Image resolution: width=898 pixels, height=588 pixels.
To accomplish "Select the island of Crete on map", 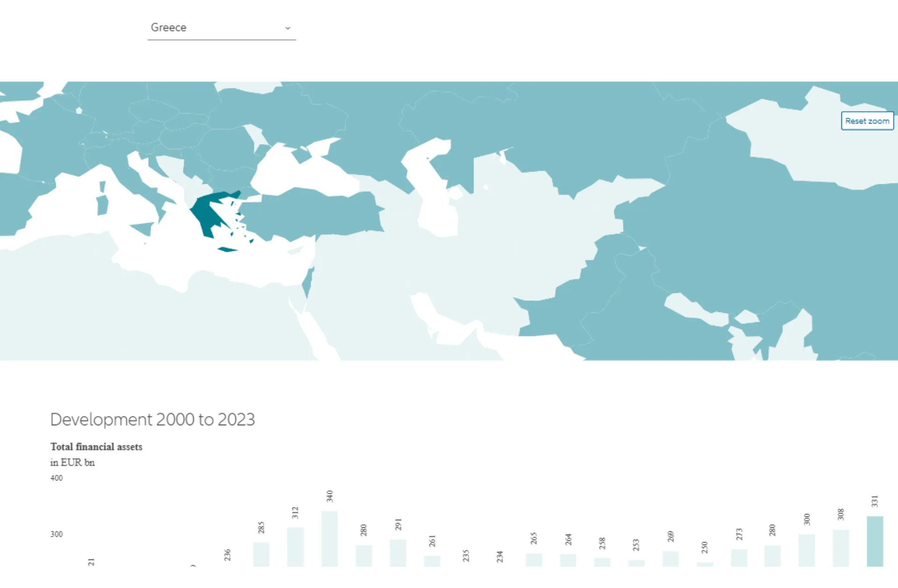I will [x=228, y=249].
